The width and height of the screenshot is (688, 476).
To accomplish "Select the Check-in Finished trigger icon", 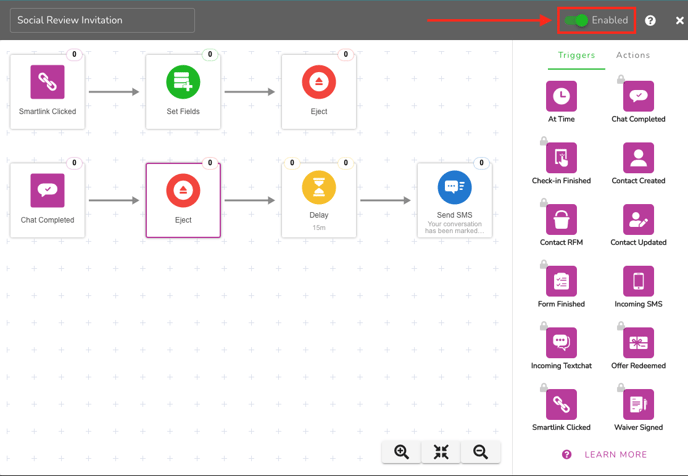I will pyautogui.click(x=561, y=158).
